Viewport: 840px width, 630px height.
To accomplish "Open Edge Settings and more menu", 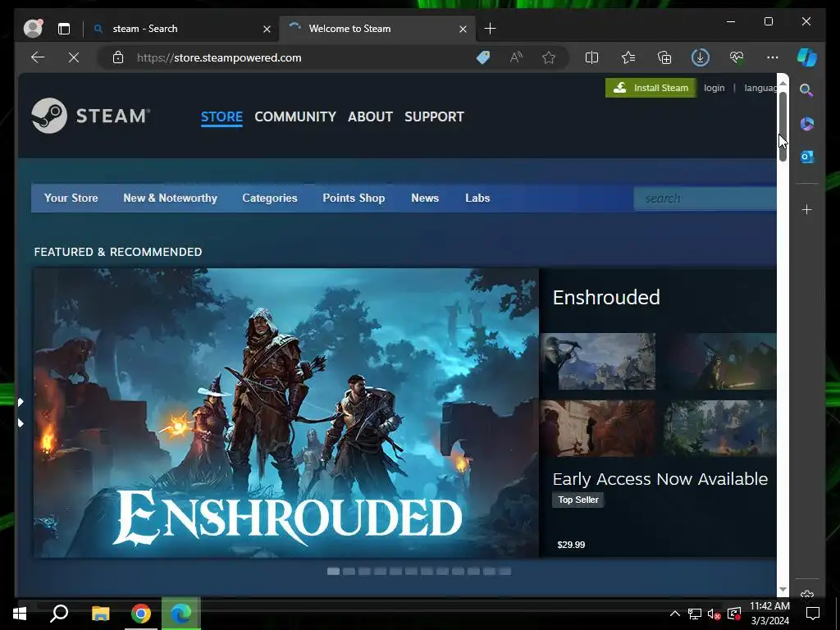I will click(x=773, y=57).
